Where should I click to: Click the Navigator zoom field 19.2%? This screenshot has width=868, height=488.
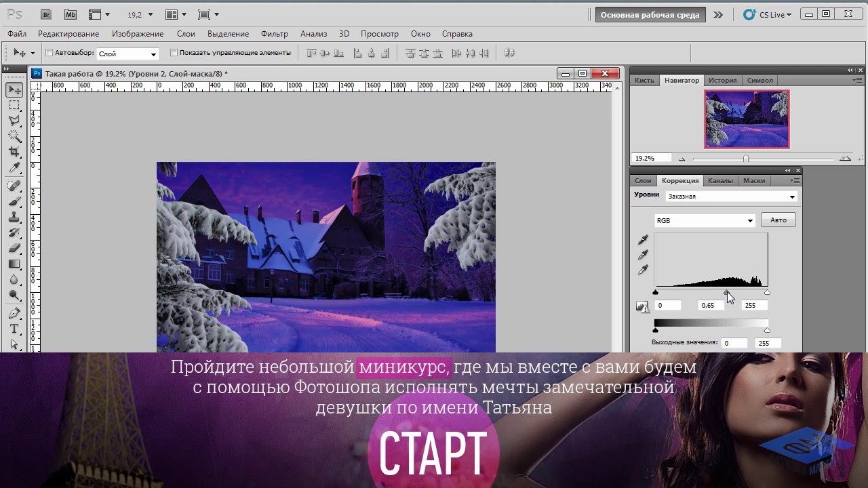coord(651,159)
